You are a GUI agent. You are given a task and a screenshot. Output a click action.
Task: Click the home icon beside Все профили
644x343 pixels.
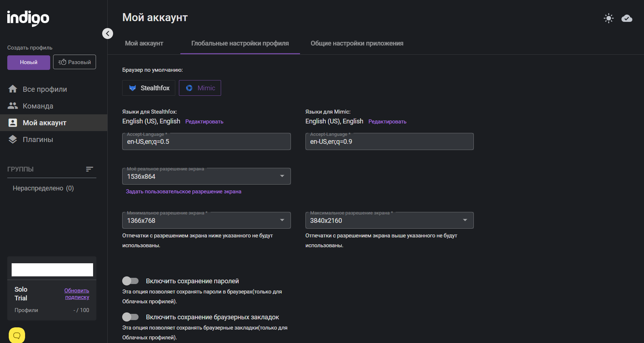pos(13,89)
